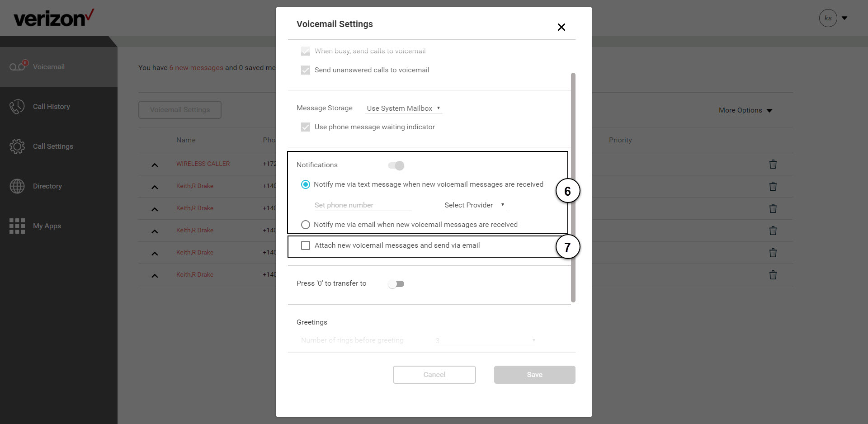
Task: Close the Voicemail Settings dialog
Action: 561,27
